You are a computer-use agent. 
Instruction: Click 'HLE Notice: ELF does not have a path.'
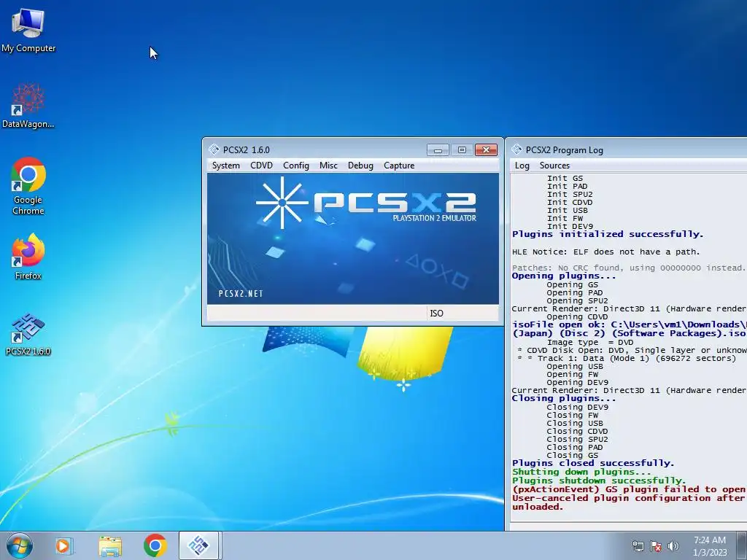[606, 252]
